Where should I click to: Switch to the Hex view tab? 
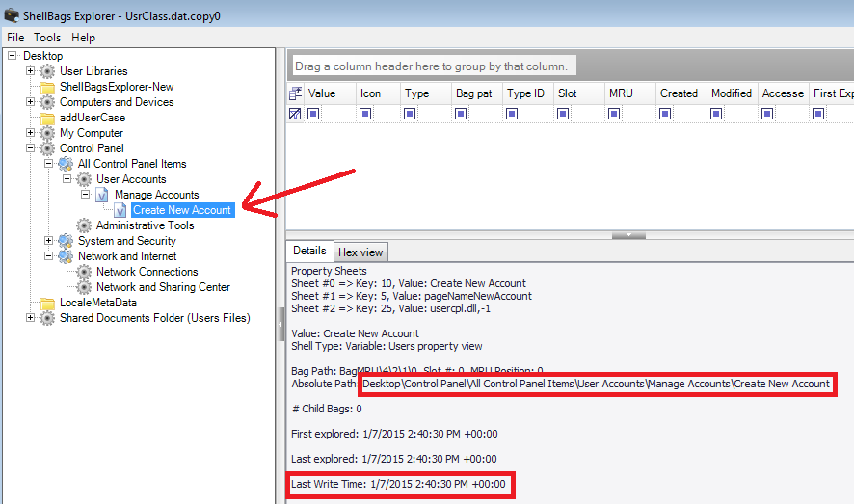[x=360, y=252]
